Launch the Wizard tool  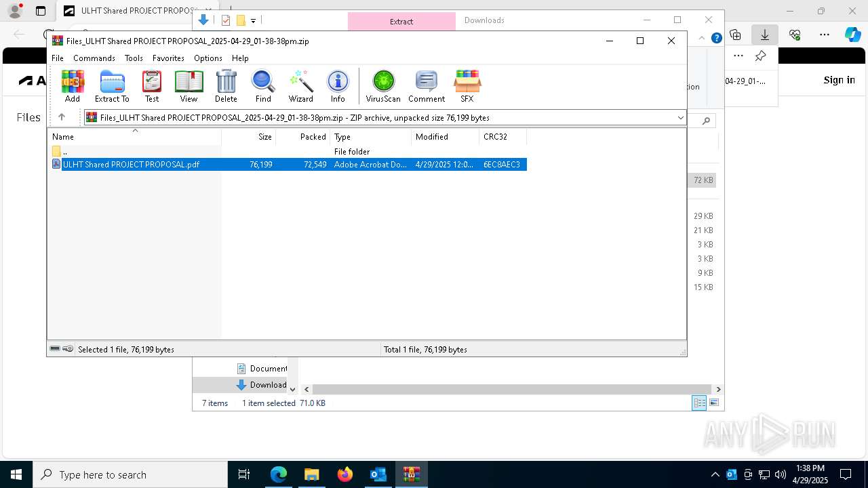300,86
